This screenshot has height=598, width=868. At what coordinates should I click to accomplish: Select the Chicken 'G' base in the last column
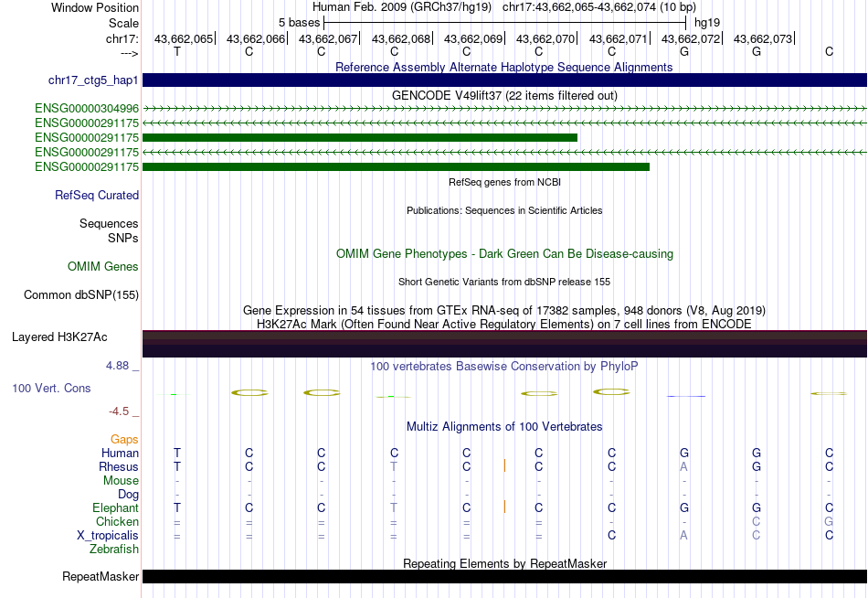(829, 521)
